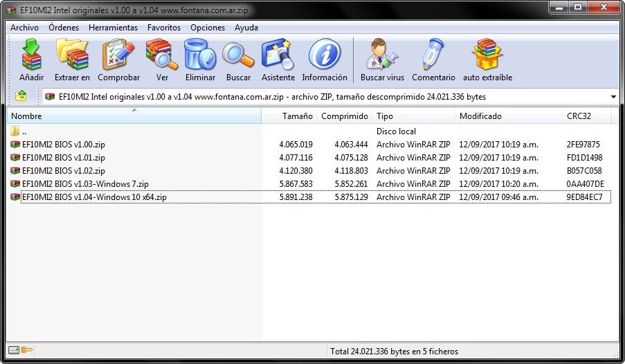
Task: Click compressed size 5.852.261
Action: click(x=351, y=184)
